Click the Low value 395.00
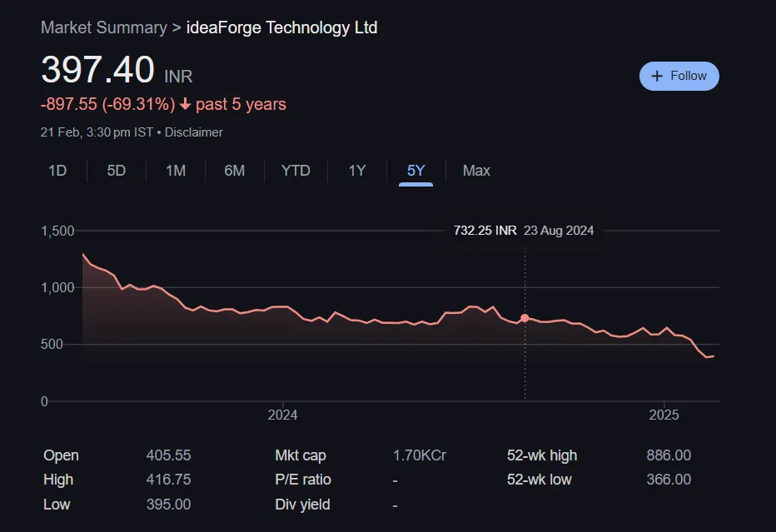The image size is (776, 532). pos(168,505)
